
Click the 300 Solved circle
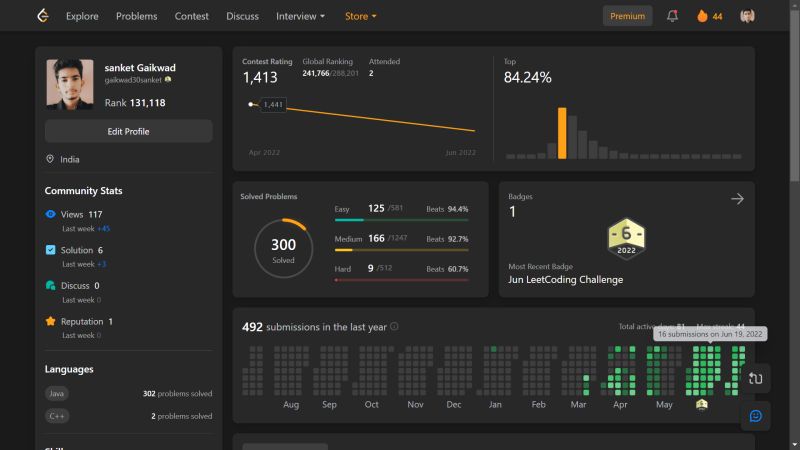coord(283,248)
